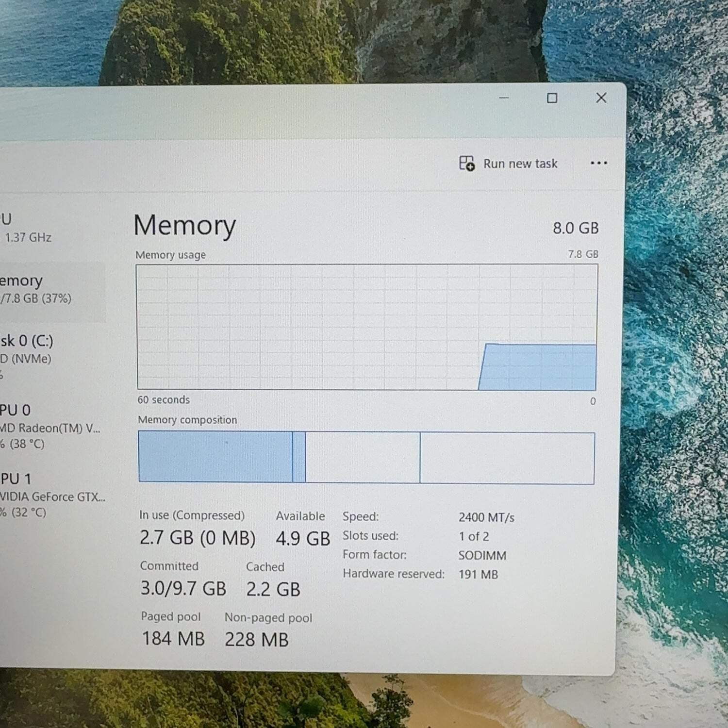Select the GPU 0 AMD Radeon sidebar item
Image resolution: width=728 pixels, height=728 pixels.
(x=52, y=426)
